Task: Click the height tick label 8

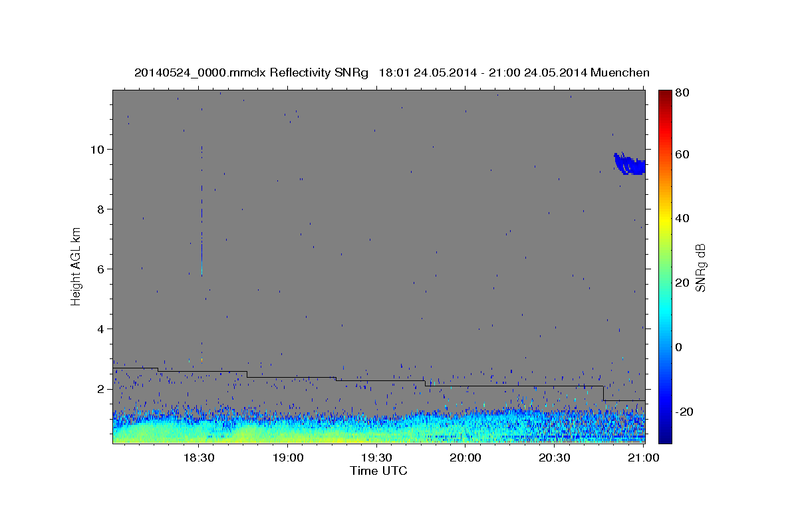Action: tap(102, 209)
